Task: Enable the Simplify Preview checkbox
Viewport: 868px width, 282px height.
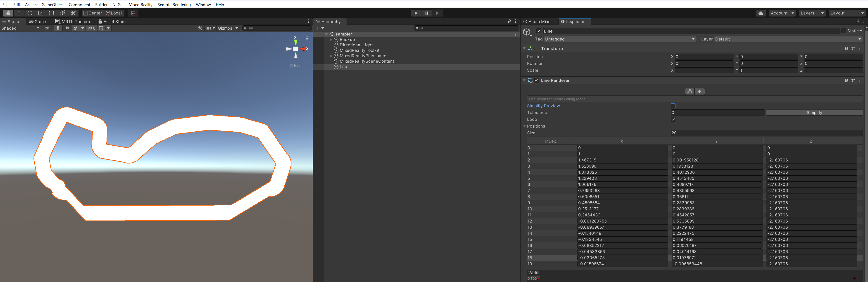Action: click(673, 105)
